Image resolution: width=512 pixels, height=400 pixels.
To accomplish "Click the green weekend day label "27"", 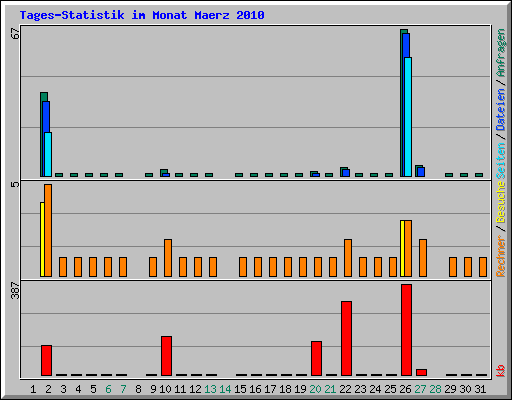I will coord(420,389).
